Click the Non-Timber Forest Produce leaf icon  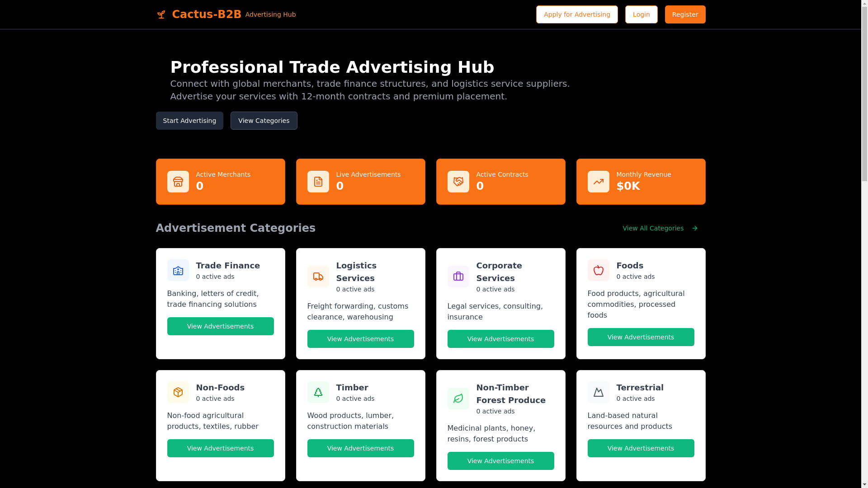(458, 399)
